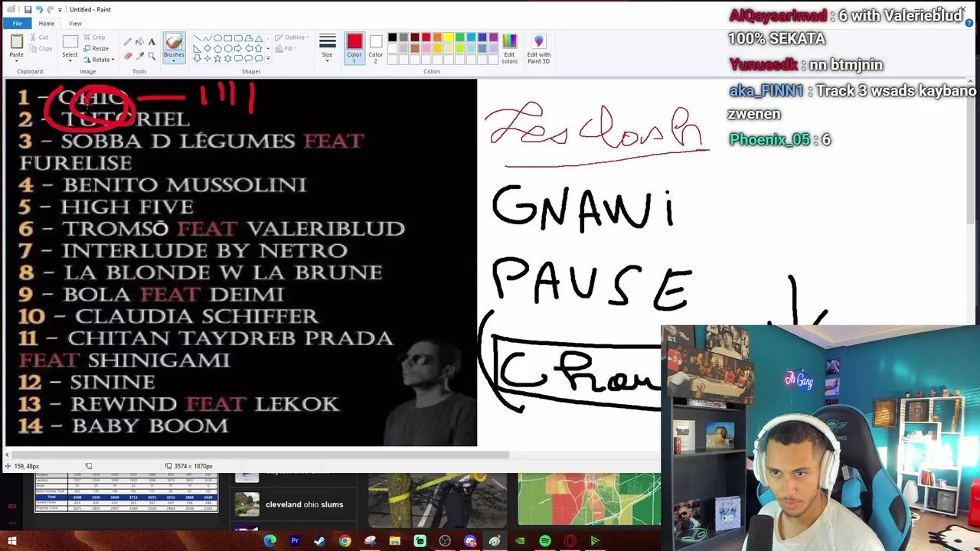Select the Pencil tool
The width and height of the screenshot is (980, 551).
(x=127, y=42)
